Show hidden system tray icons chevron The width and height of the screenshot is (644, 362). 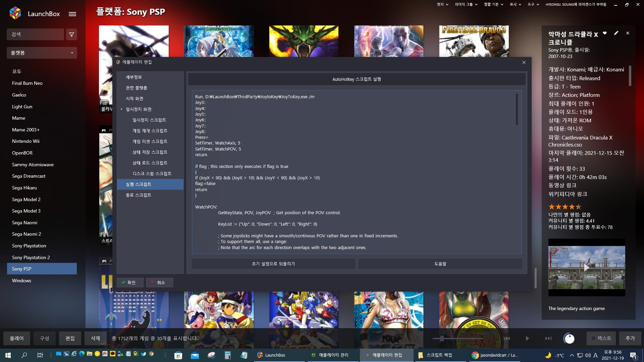point(572,355)
